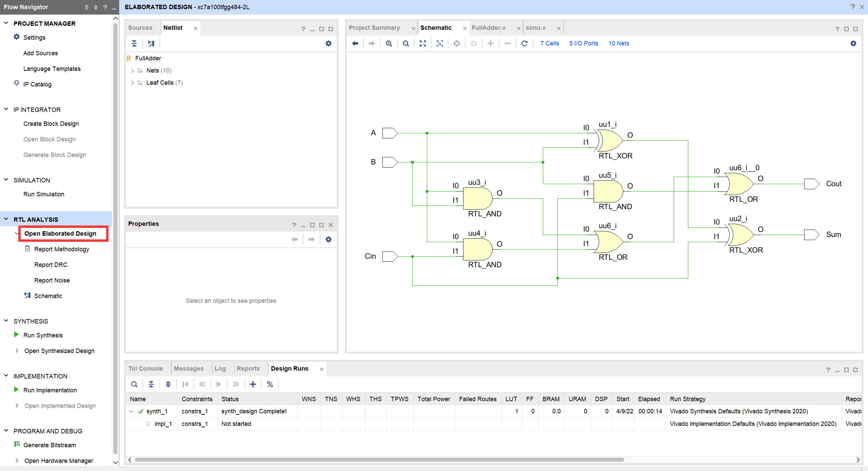This screenshot has width=868, height=471.
Task: Open schematic settings gear icon
Action: pos(853,43)
